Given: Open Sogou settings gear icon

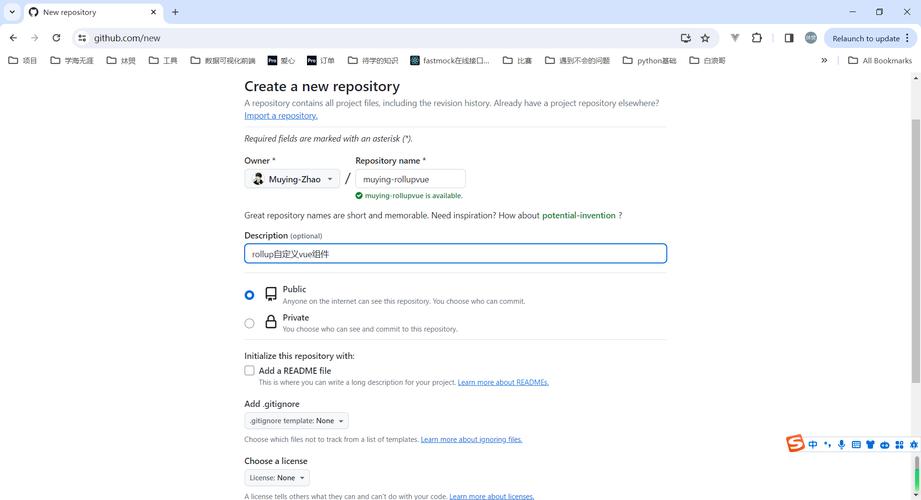Looking at the screenshot, I should coord(913,445).
